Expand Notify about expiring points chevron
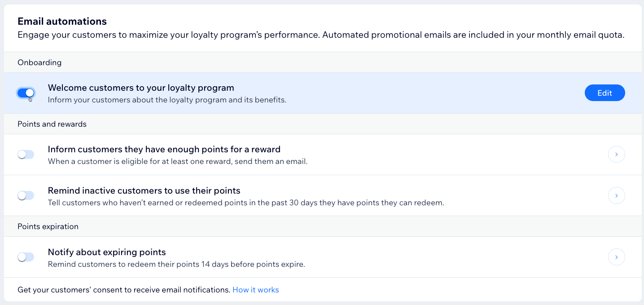 click(616, 257)
